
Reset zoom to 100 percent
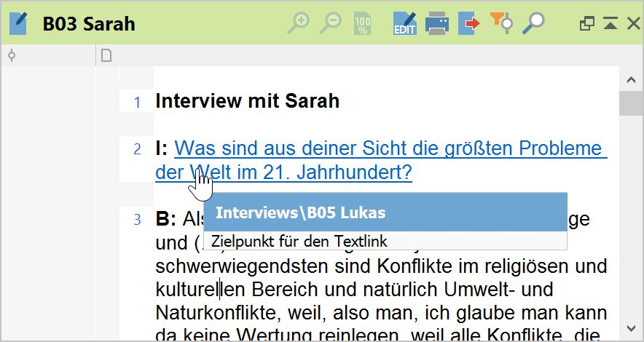click(362, 23)
